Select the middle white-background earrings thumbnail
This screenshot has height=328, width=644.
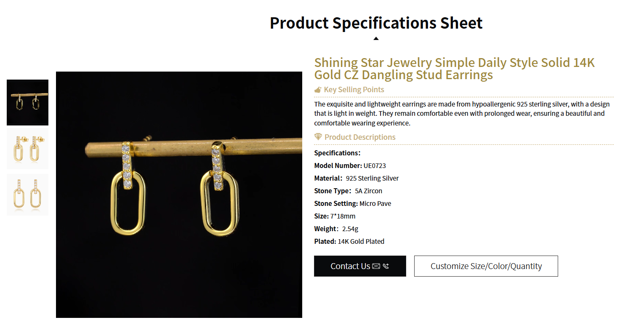pos(27,149)
